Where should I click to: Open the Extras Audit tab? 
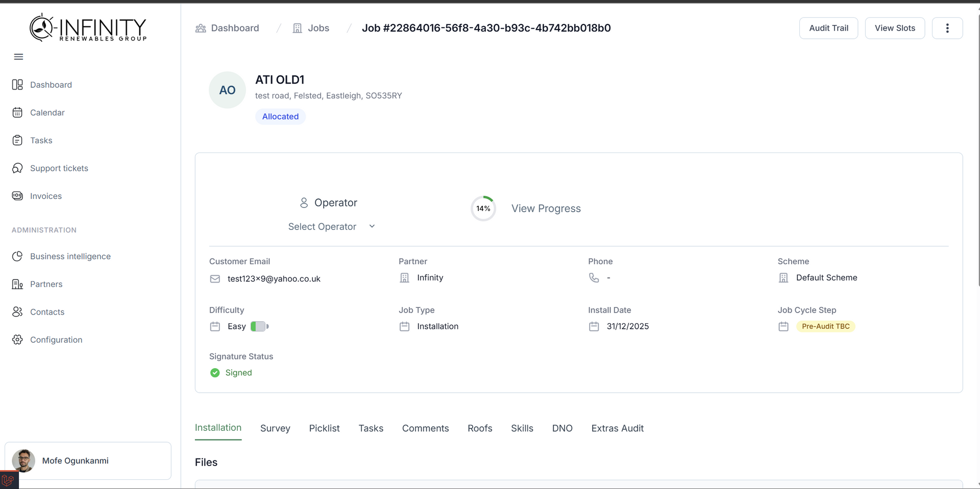(618, 428)
